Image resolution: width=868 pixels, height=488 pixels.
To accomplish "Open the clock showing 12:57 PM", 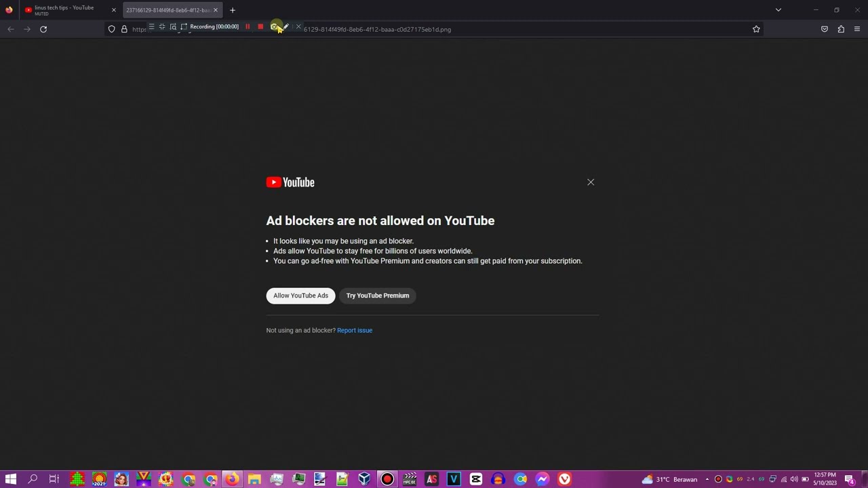I will point(825,479).
